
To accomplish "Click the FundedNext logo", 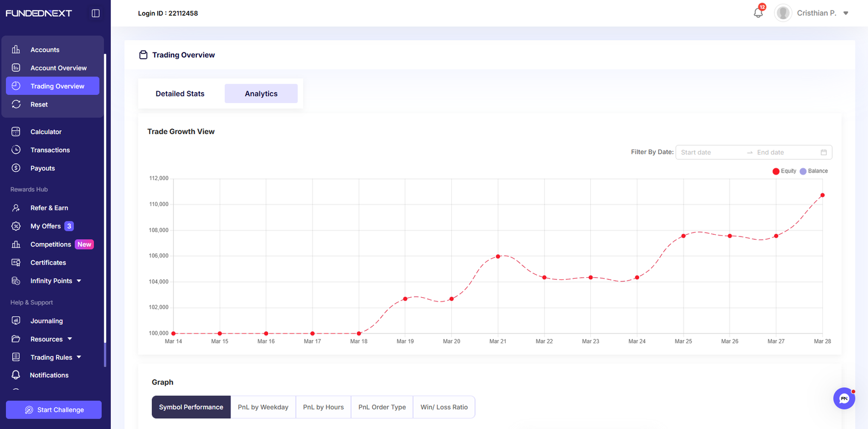I will (39, 13).
